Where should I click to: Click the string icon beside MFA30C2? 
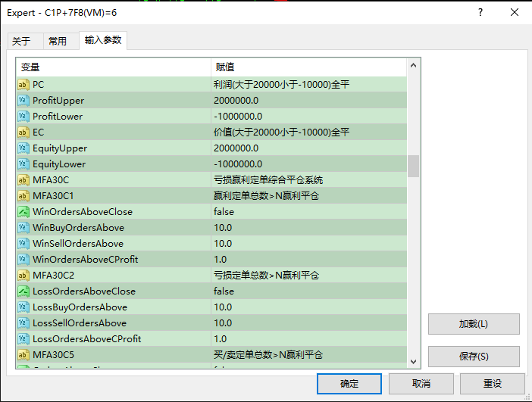coord(23,276)
